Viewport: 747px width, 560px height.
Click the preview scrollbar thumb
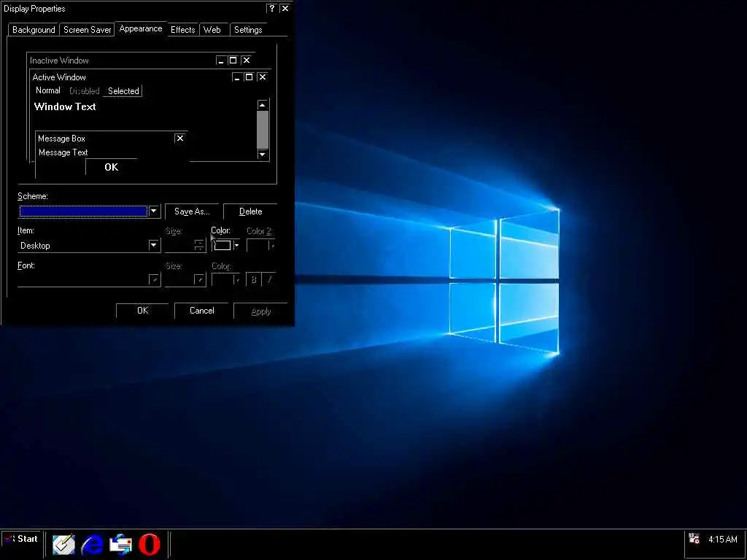point(263,130)
